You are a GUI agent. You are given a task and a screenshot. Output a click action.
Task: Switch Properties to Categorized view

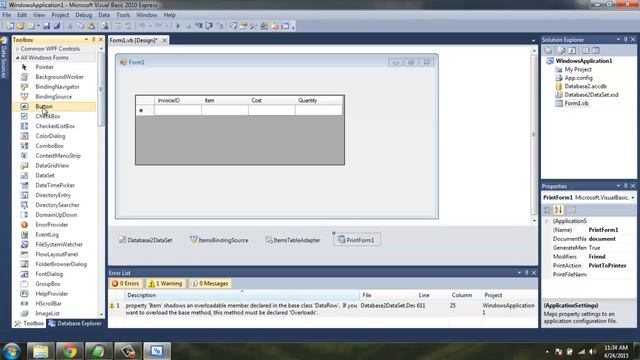[x=548, y=210]
